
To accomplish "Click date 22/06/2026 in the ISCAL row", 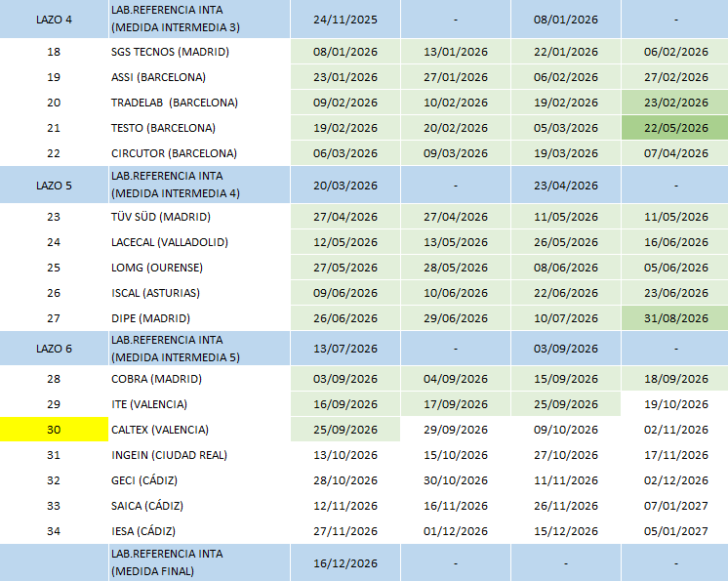I will pyautogui.click(x=565, y=293).
